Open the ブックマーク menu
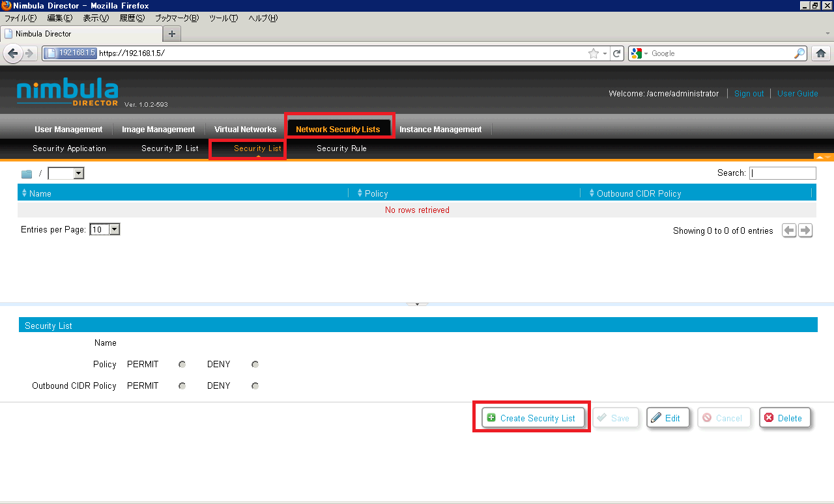This screenshot has width=834, height=504. click(x=177, y=18)
